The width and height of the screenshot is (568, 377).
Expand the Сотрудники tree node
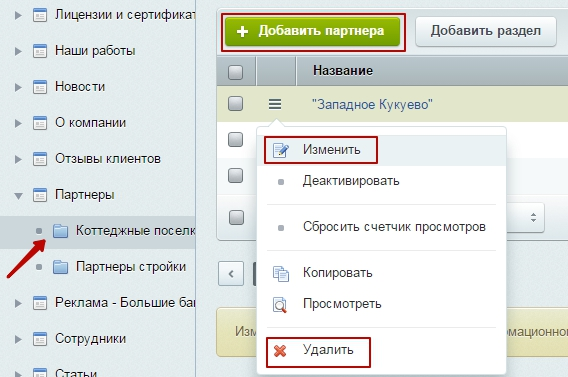[18, 339]
